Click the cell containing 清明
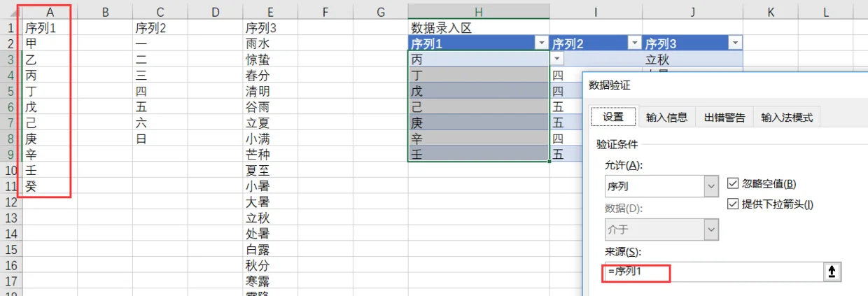 coord(270,91)
